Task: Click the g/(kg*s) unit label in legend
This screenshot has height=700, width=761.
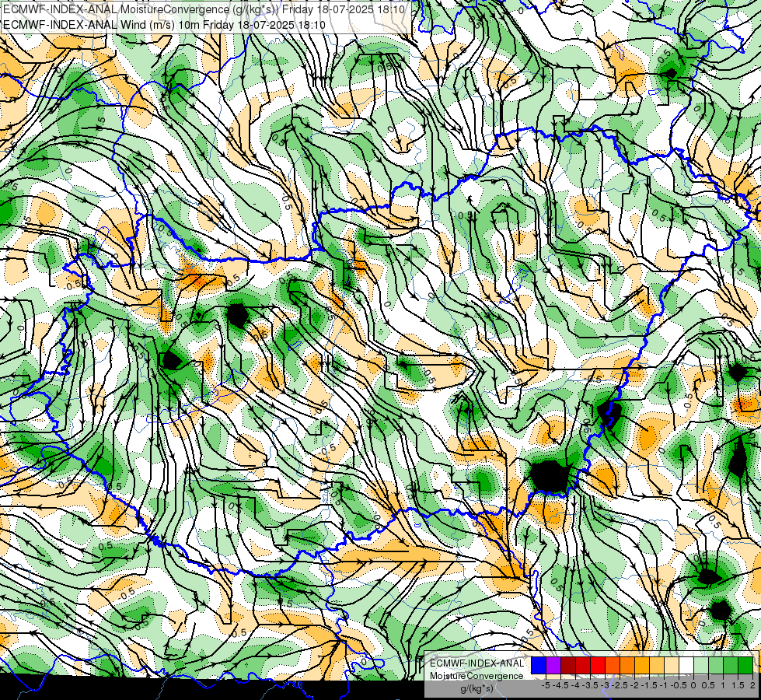Action: [476, 688]
